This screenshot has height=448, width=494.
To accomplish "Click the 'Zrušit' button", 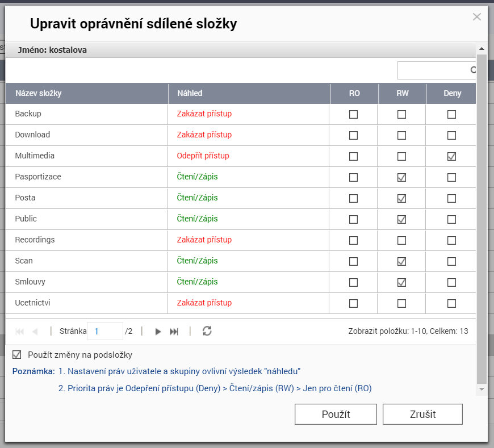I will point(422,414).
